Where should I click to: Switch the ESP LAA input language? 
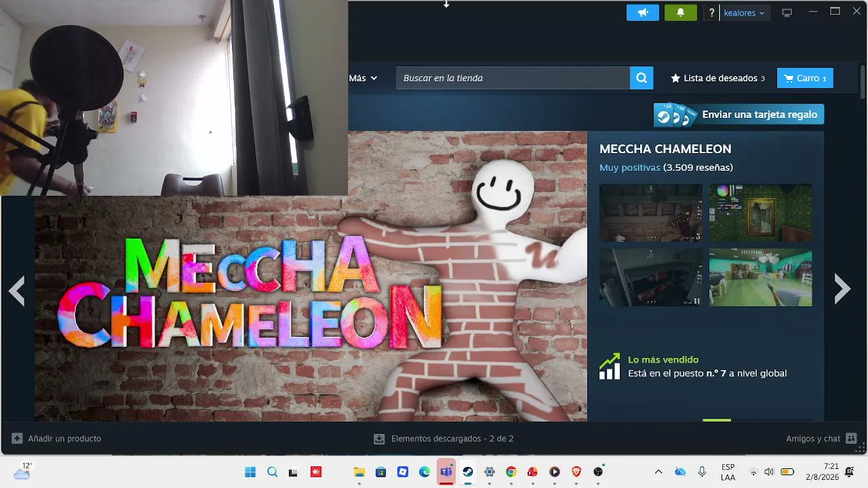pos(728,472)
